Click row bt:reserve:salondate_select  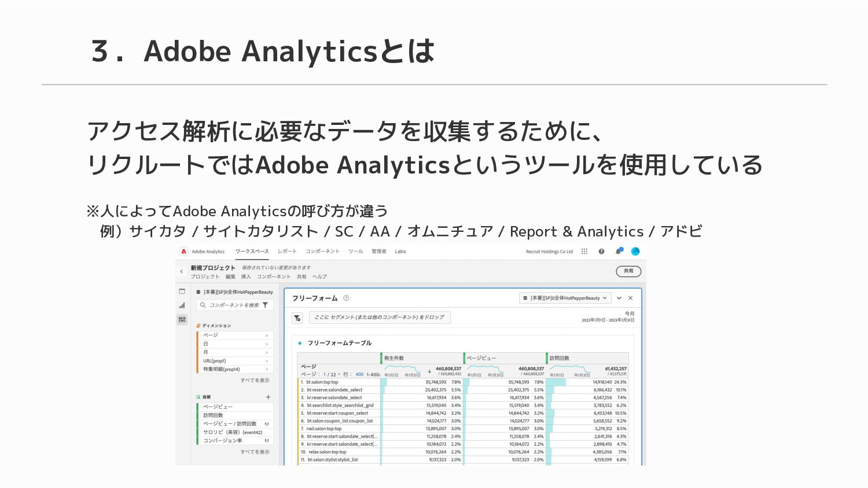tap(463, 390)
